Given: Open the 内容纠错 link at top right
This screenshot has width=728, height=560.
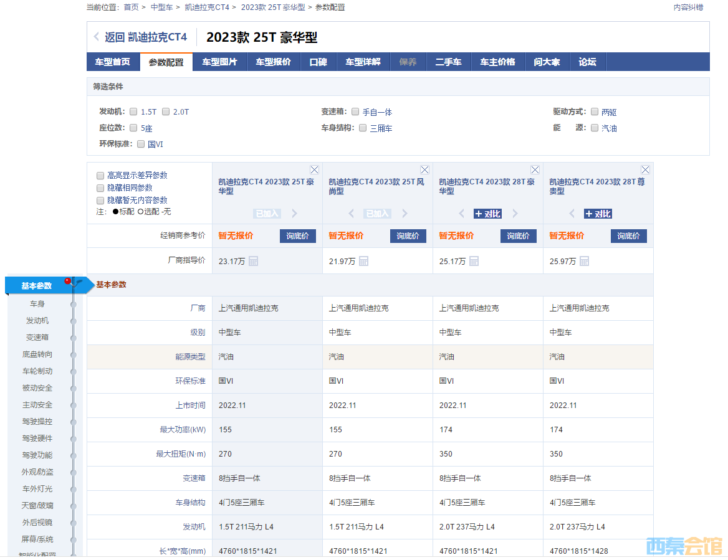Looking at the screenshot, I should point(688,6).
